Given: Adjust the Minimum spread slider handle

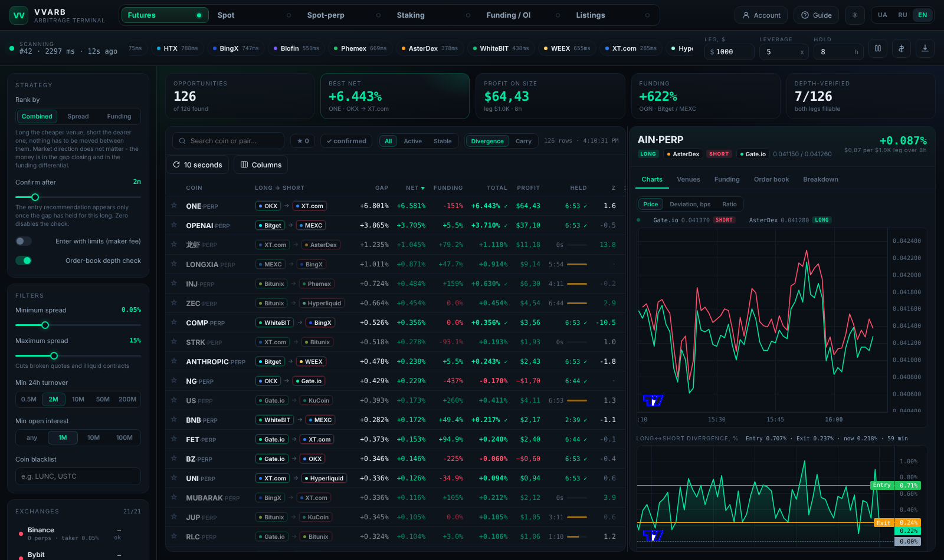Looking at the screenshot, I should pos(45,325).
